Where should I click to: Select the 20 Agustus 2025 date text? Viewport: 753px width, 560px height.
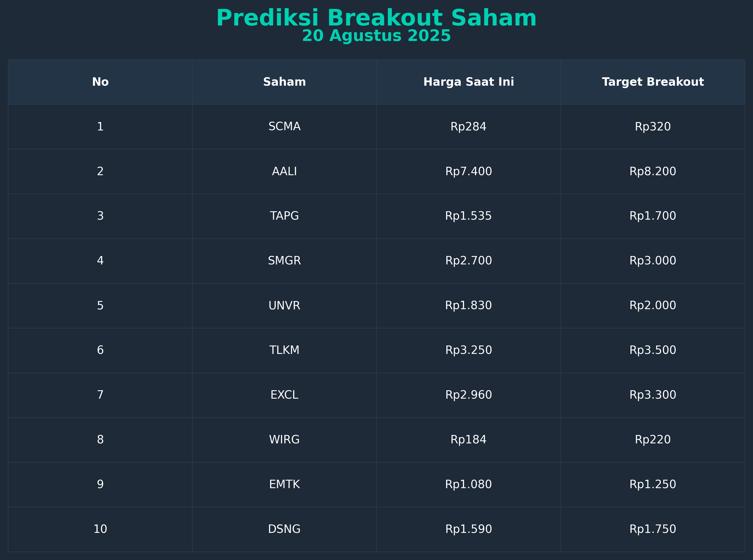pyautogui.click(x=376, y=36)
